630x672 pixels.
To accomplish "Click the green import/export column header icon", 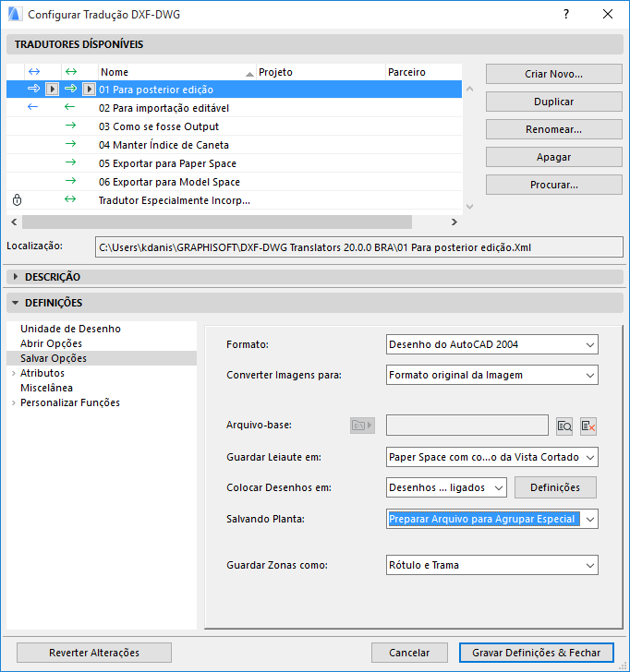I will click(71, 72).
